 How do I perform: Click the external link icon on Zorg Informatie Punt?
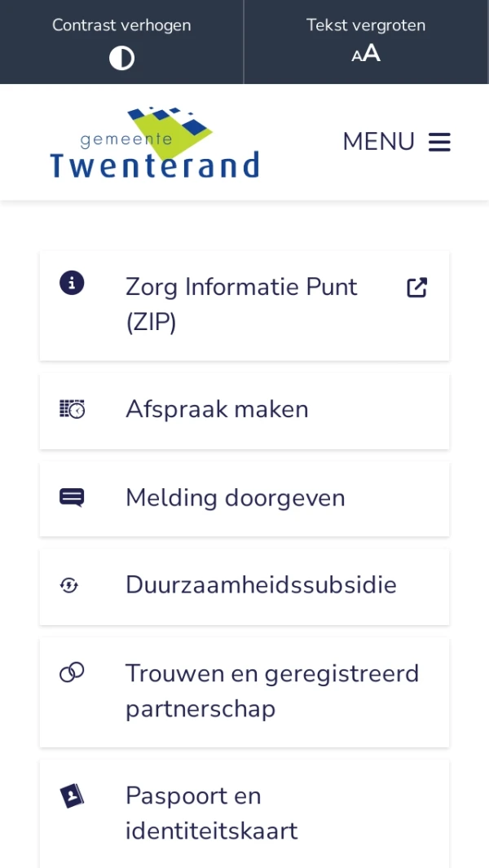pos(416,287)
